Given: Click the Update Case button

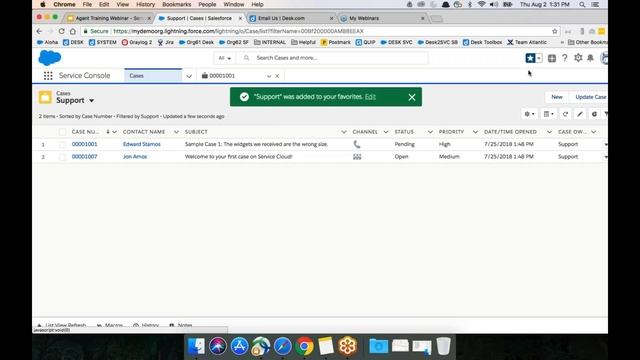Looking at the screenshot, I should [590, 97].
